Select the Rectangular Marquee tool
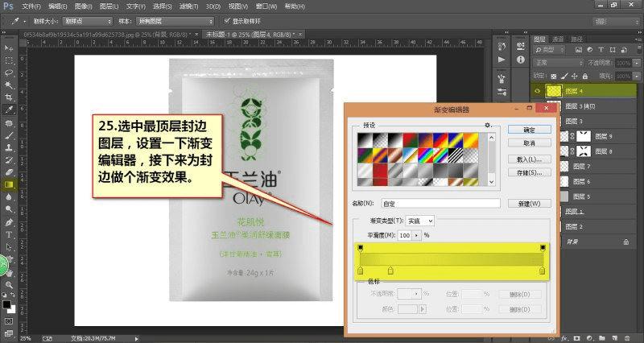 click(8, 60)
